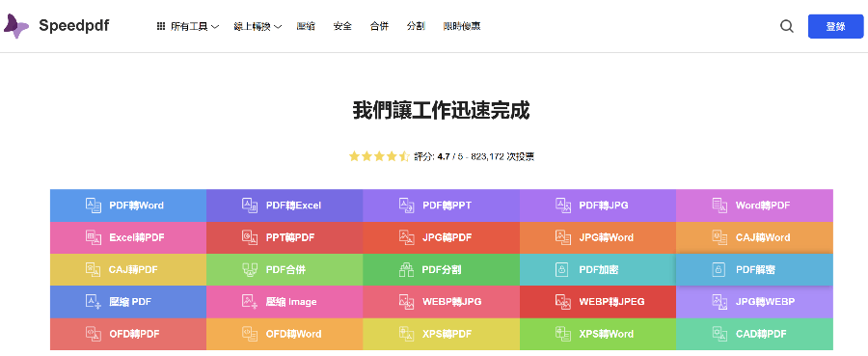Click the PDF轉Word tile icon

click(94, 205)
